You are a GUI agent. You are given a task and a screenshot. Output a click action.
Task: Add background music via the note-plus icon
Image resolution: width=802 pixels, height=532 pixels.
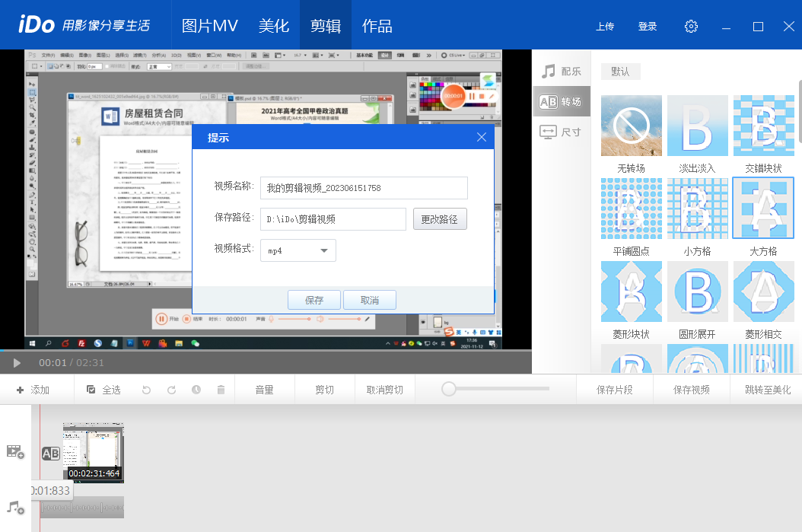click(14, 508)
